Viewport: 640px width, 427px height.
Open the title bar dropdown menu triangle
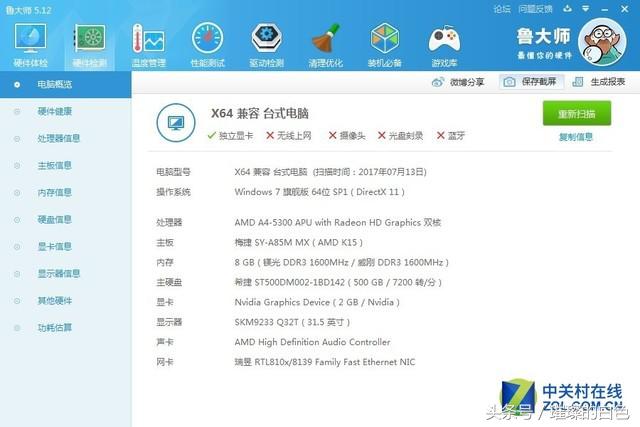[x=586, y=9]
